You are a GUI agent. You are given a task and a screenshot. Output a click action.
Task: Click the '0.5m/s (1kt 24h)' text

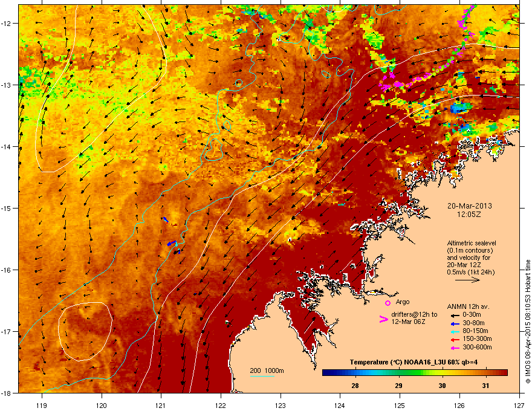coord(470,272)
